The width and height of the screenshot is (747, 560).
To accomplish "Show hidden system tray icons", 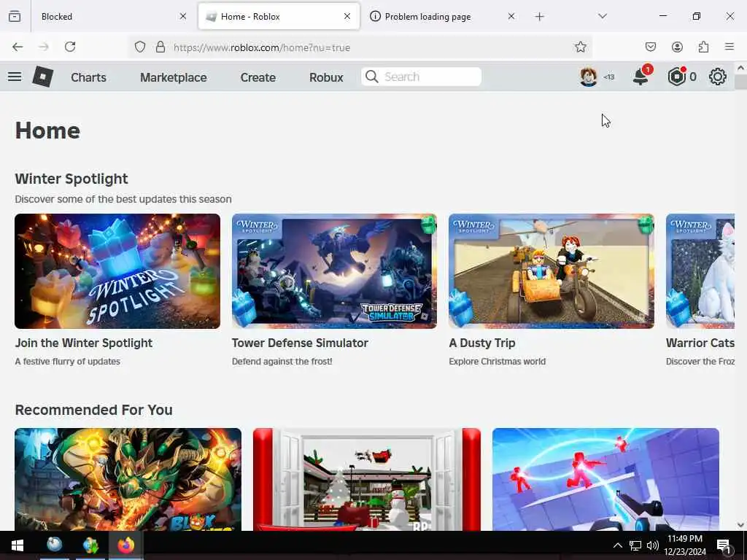I will tap(617, 545).
